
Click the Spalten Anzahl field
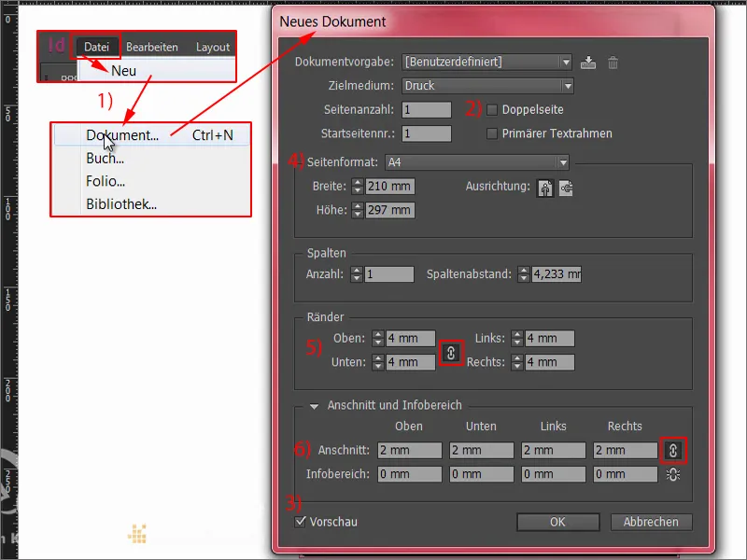click(389, 274)
